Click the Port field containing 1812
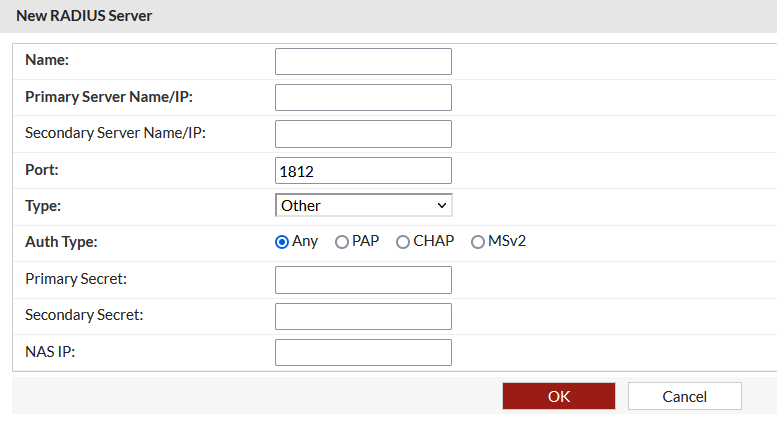 pyautogui.click(x=363, y=171)
